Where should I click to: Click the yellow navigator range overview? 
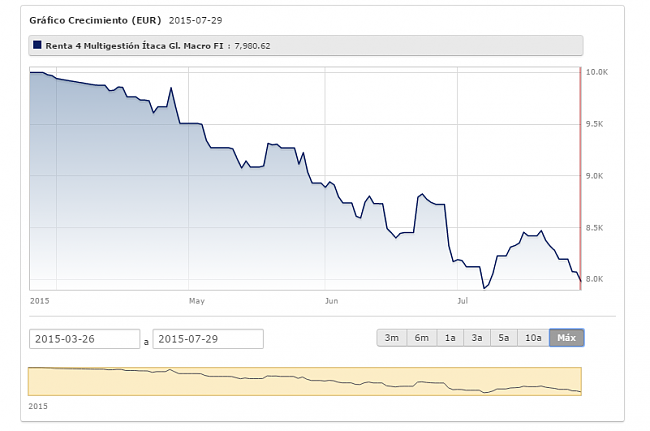[x=304, y=381]
